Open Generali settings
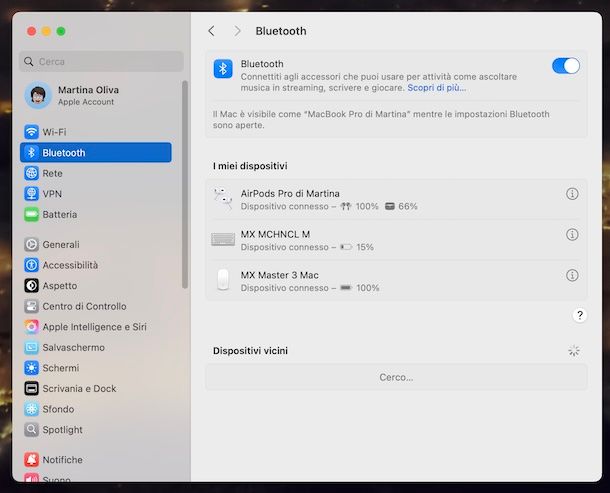The width and height of the screenshot is (610, 493). tap(95, 244)
